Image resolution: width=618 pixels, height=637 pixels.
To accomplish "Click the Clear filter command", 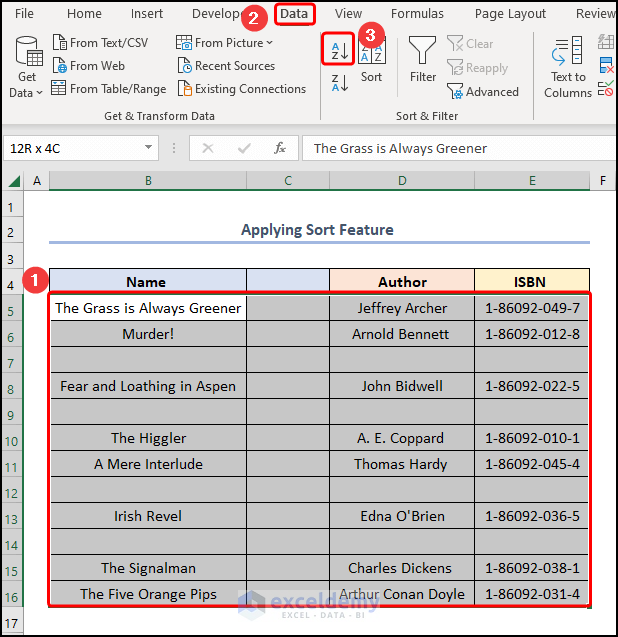I will (470, 43).
